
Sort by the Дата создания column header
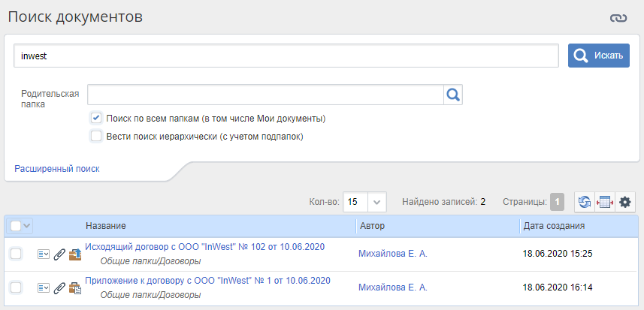554,226
